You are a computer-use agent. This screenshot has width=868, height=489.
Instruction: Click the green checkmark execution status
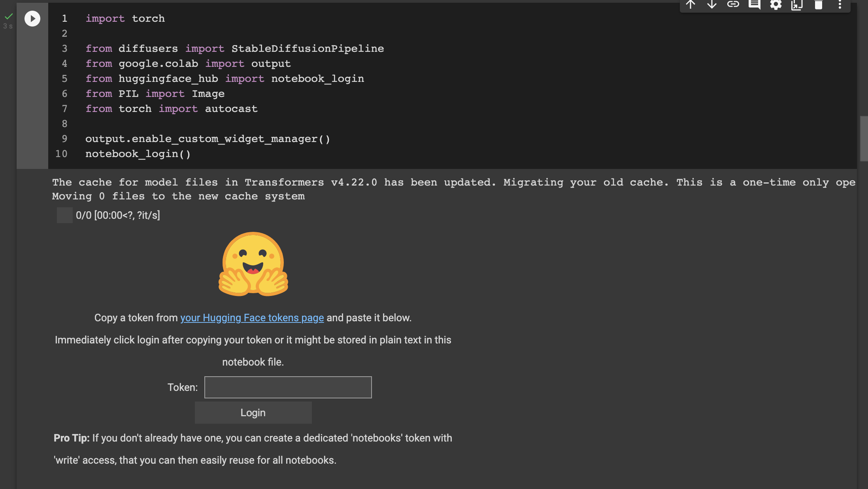pyautogui.click(x=8, y=17)
